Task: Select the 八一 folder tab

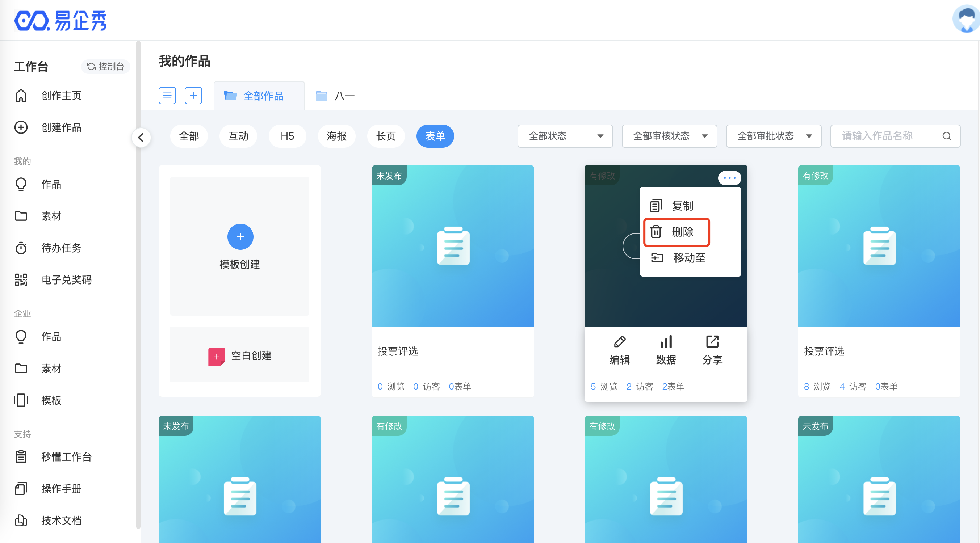Action: click(336, 96)
